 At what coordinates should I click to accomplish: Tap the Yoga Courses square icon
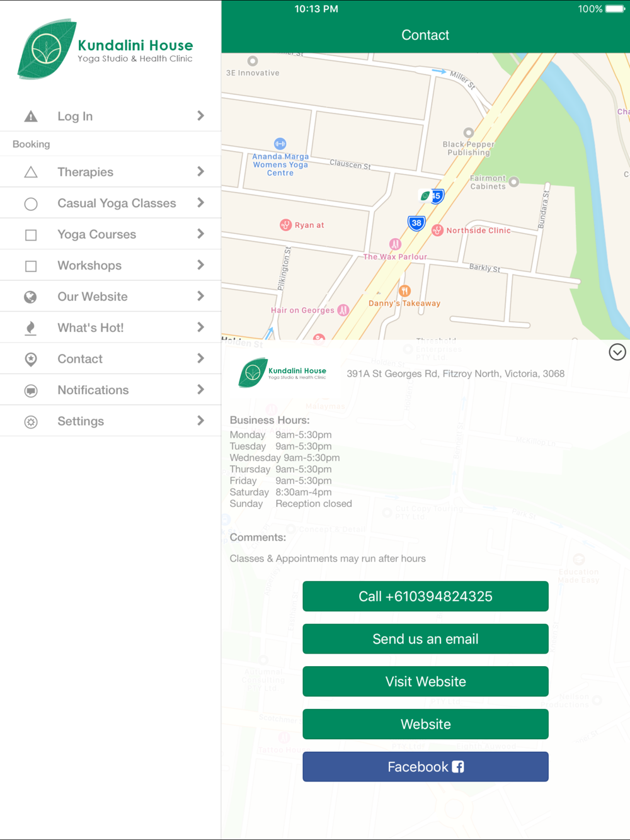tap(31, 235)
